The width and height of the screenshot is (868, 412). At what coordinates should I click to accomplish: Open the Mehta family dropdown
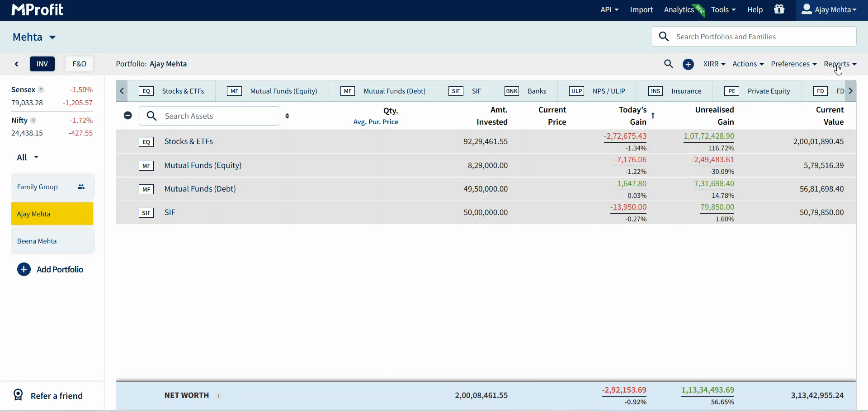(34, 37)
